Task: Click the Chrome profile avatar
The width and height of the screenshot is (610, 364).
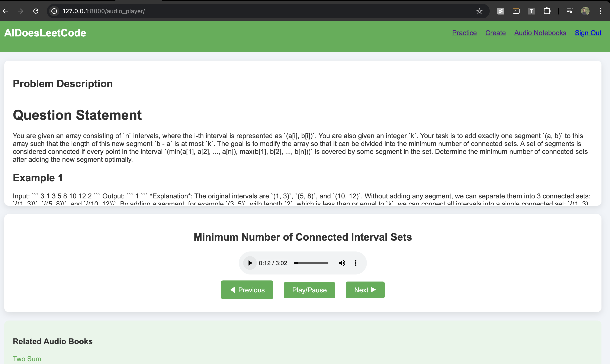Action: coord(585,11)
